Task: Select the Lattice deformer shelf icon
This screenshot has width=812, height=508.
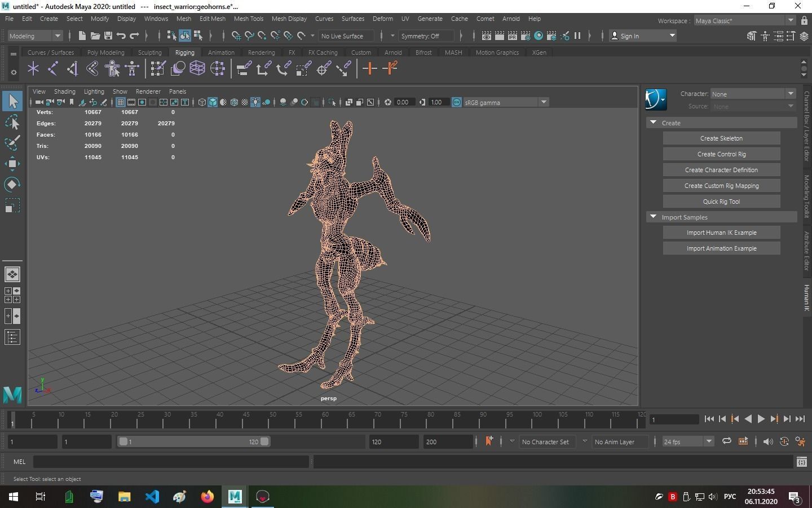Action: pyautogui.click(x=197, y=69)
